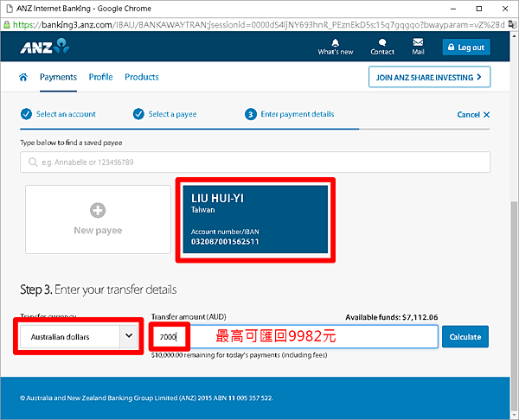Go to the ANZ home icon
The height and width of the screenshot is (420, 519).
[23, 77]
